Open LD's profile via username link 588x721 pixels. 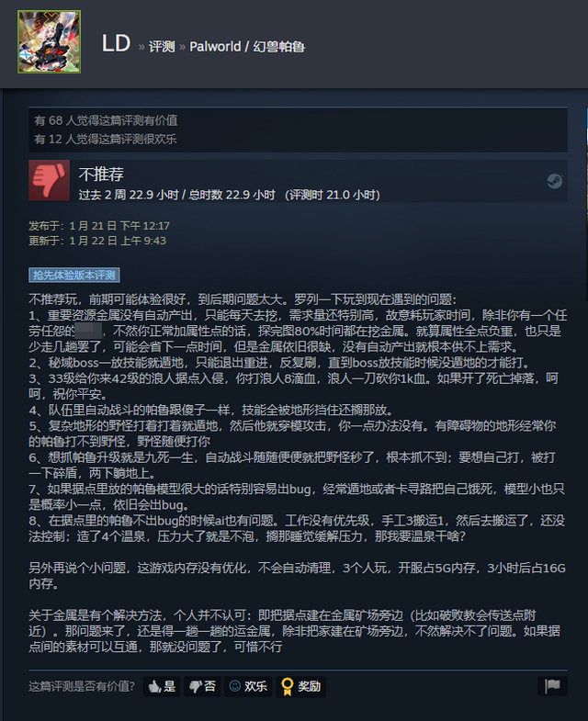[x=116, y=44]
